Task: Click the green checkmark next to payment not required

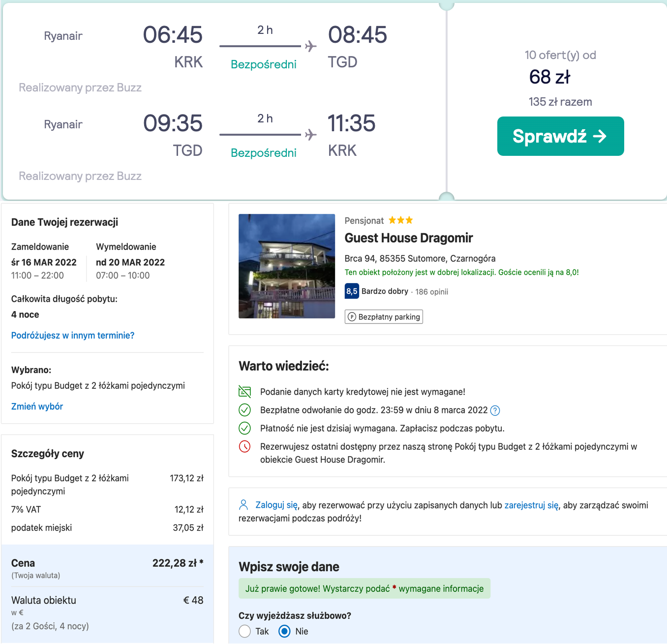Action: pos(244,428)
